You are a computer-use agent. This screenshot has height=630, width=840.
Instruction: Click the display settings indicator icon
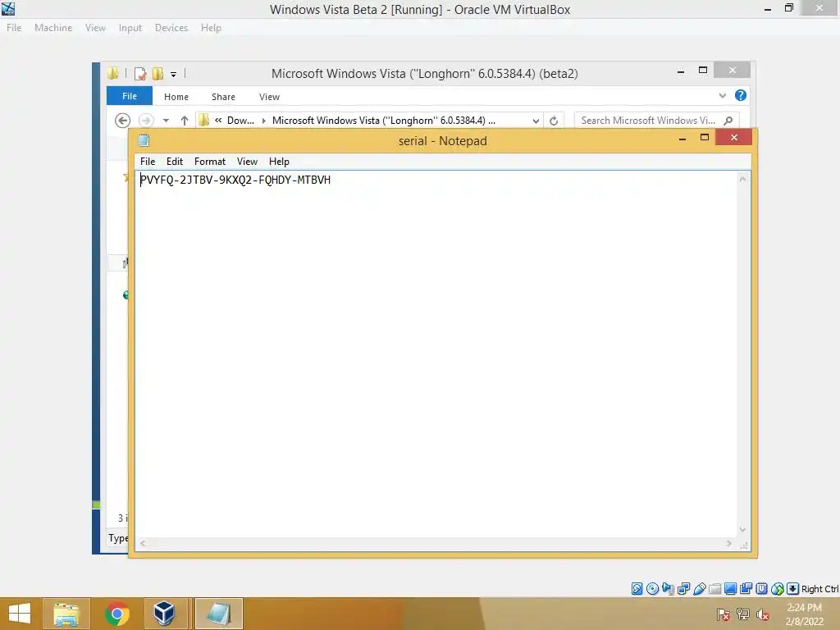730,589
